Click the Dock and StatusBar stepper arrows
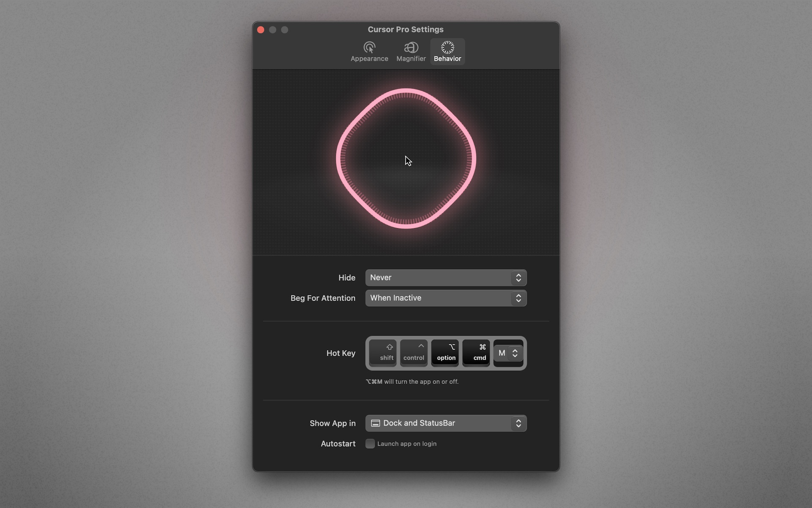Image resolution: width=812 pixels, height=508 pixels. click(x=518, y=423)
